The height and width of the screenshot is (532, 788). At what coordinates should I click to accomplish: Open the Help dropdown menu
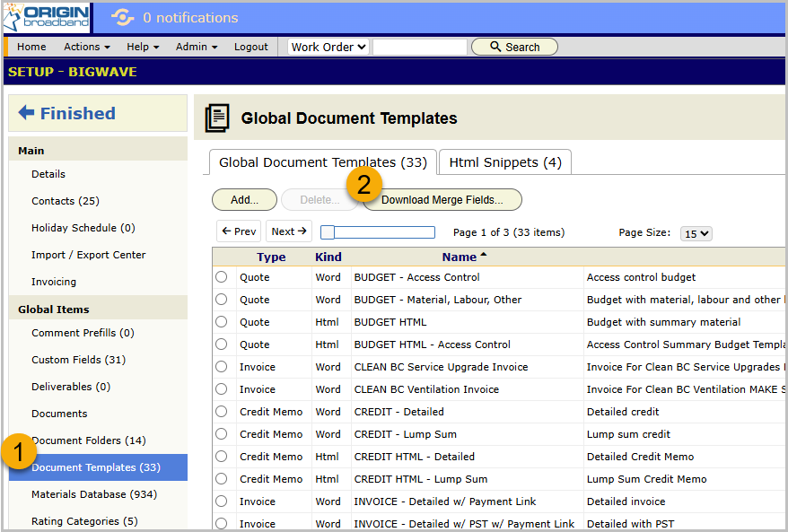[x=143, y=47]
